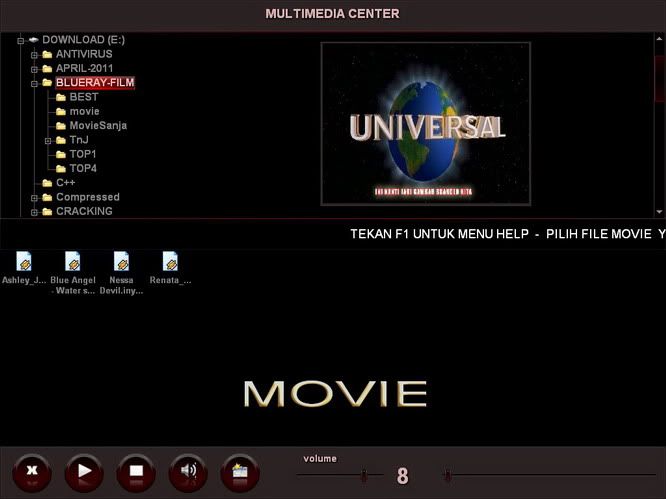The image size is (666, 499).
Task: Click the large MOVIE logo text
Action: (x=335, y=394)
